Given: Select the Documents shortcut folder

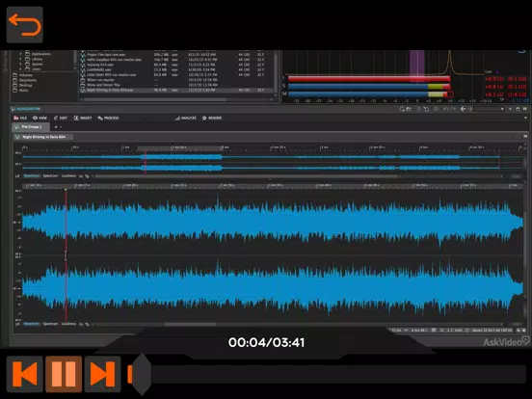Looking at the screenshot, I should pos(24,80).
